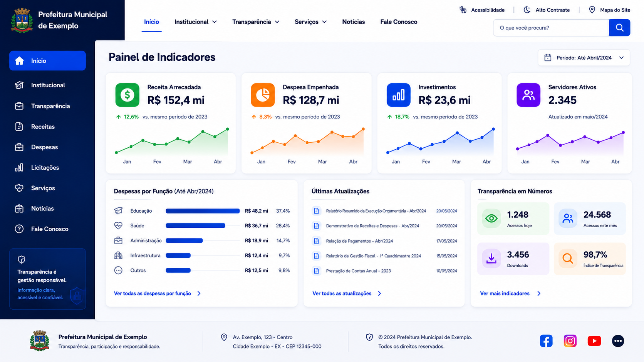
Task: Click the purple people Servidores Ativos icon
Action: 528,95
